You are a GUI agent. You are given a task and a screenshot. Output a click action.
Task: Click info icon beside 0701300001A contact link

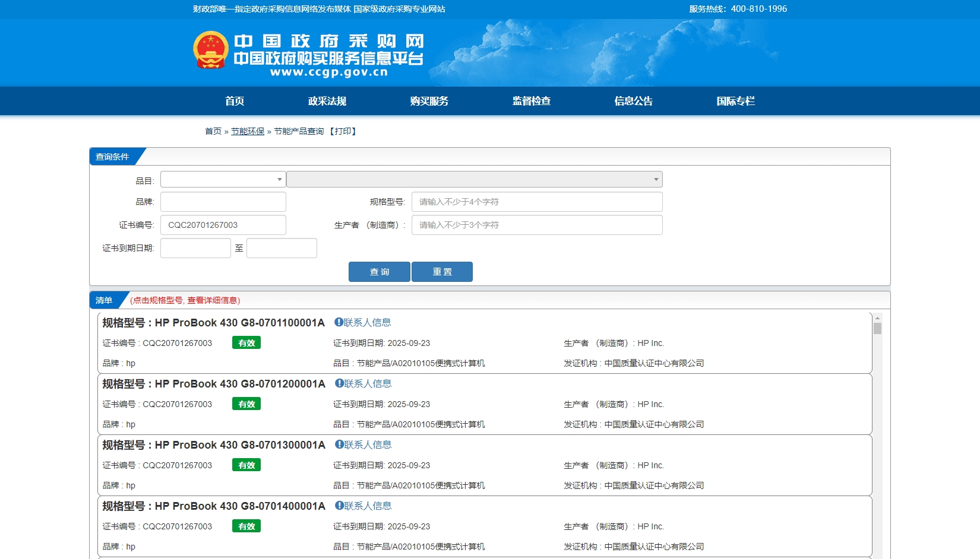(x=339, y=444)
